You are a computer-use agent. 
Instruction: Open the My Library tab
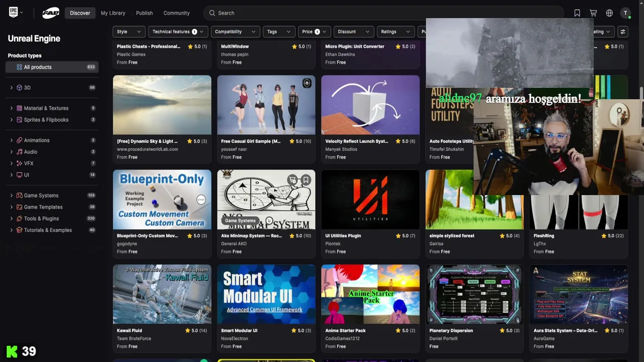[113, 13]
